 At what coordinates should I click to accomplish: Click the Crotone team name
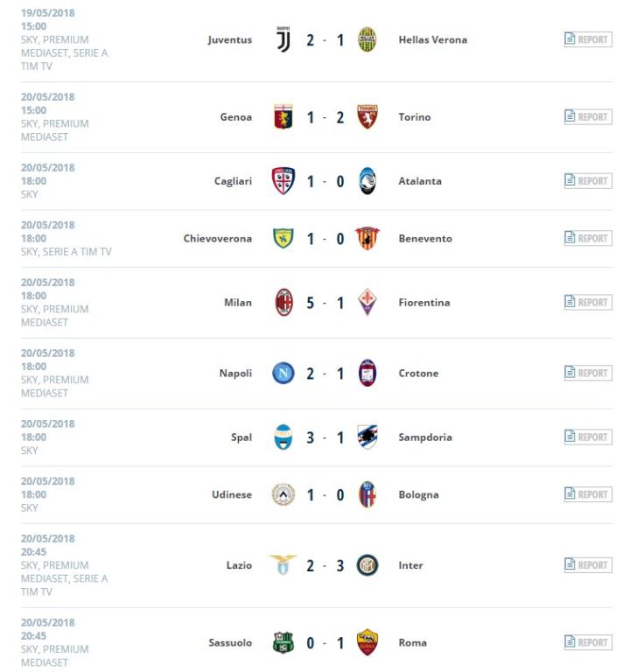(418, 374)
